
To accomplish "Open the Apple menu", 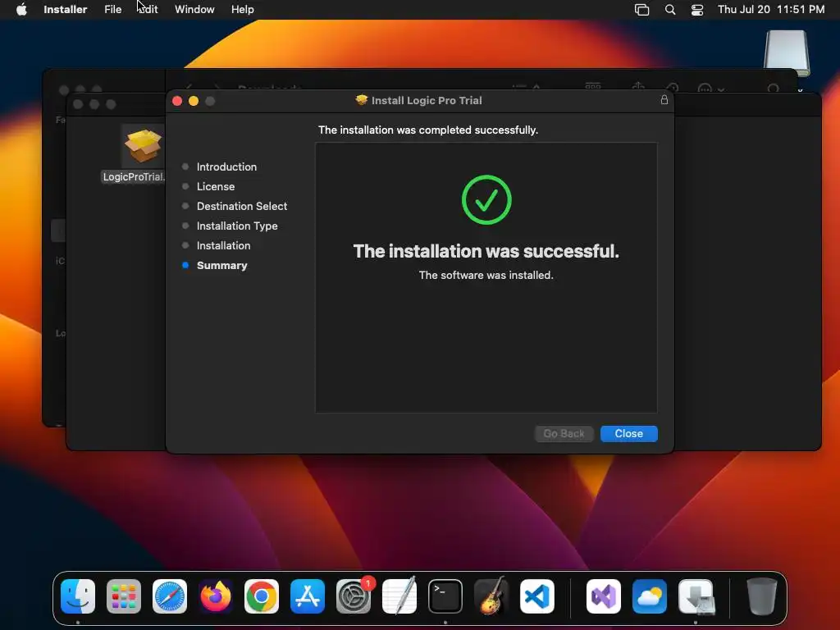I will click(x=21, y=9).
